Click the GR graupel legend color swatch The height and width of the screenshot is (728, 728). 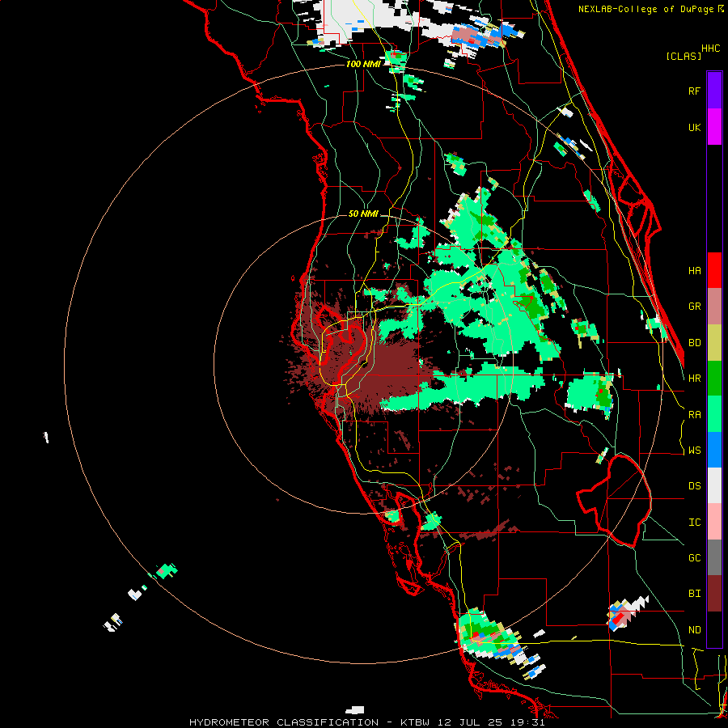pos(714,307)
